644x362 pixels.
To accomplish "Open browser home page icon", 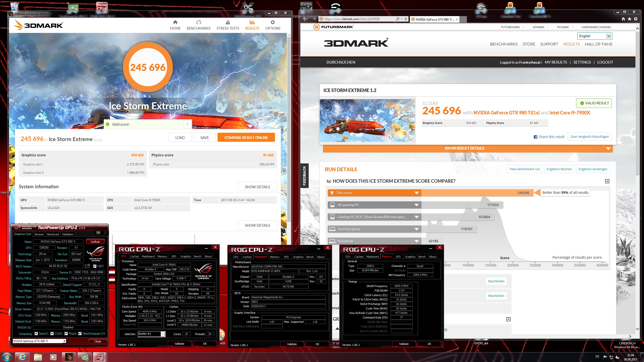I will (x=623, y=19).
